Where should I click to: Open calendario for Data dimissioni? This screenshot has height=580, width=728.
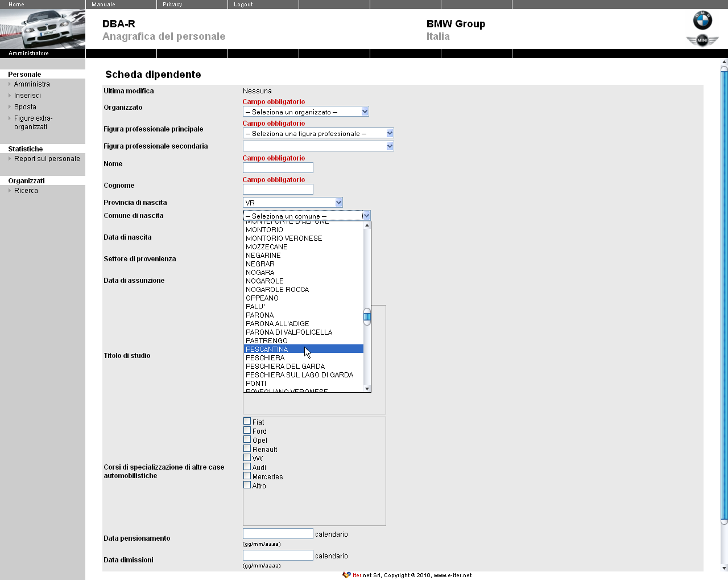point(332,556)
